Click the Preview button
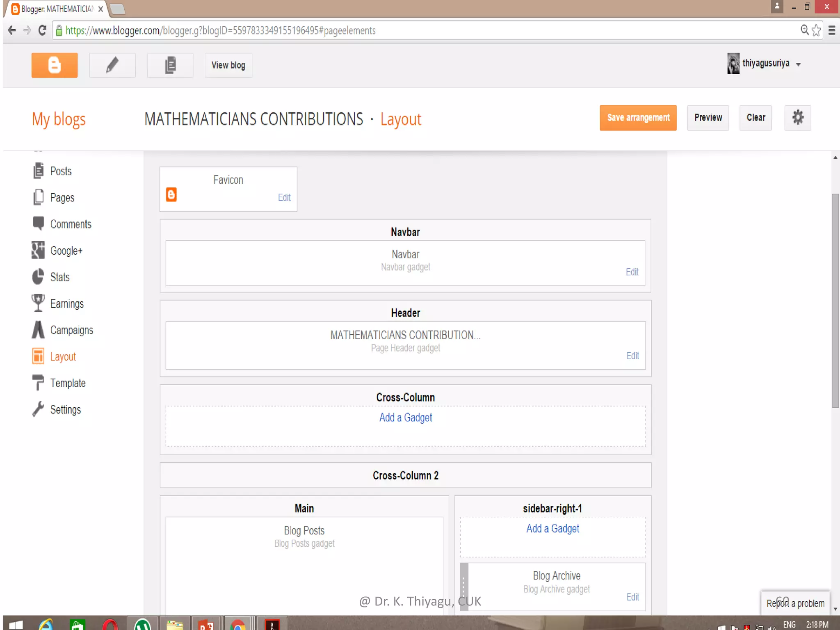840x630 pixels. (708, 118)
